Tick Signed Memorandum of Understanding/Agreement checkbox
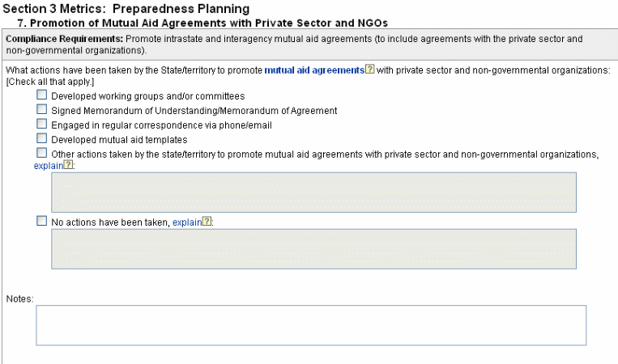The height and width of the screenshot is (364, 618). [x=42, y=110]
